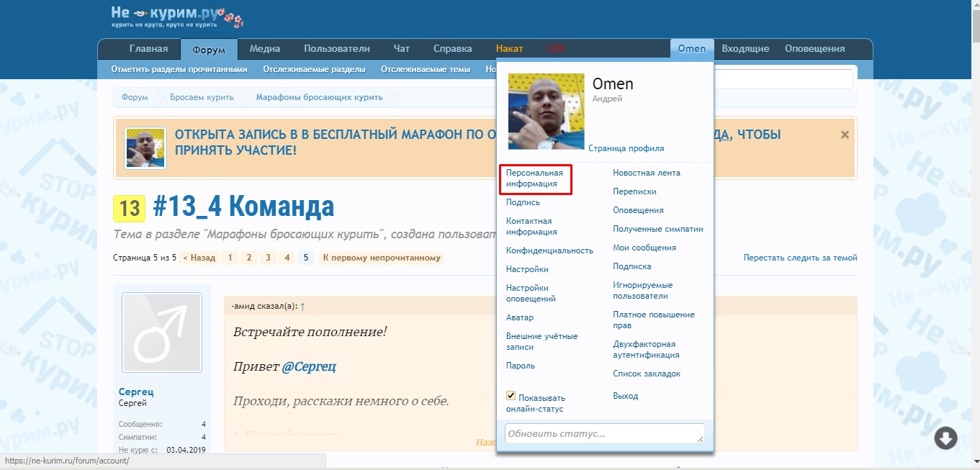The width and height of the screenshot is (980, 470).
Task: Open Оповещения in the account dropdown
Action: coord(638,210)
